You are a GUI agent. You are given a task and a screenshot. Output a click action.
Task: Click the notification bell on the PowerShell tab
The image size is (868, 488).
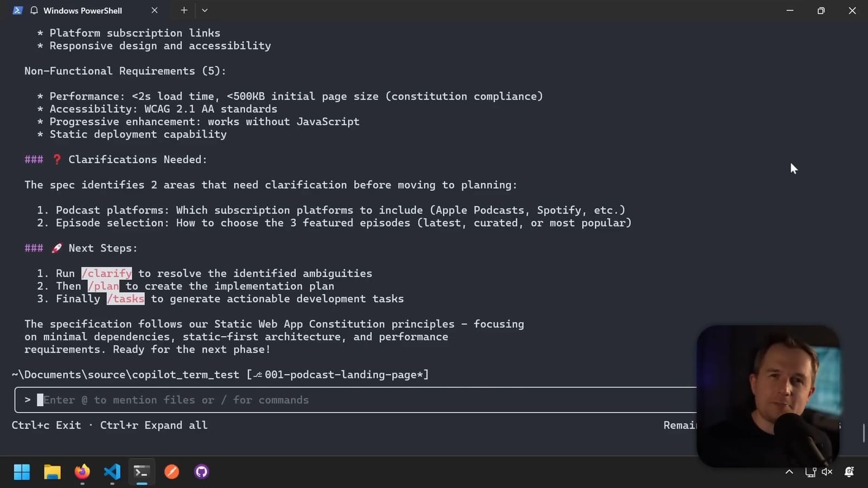coord(34,10)
